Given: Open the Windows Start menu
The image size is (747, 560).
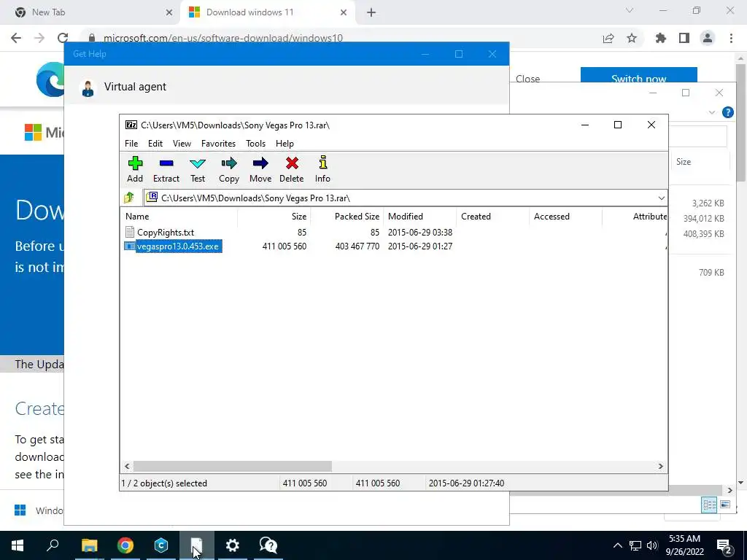Looking at the screenshot, I should (18, 545).
